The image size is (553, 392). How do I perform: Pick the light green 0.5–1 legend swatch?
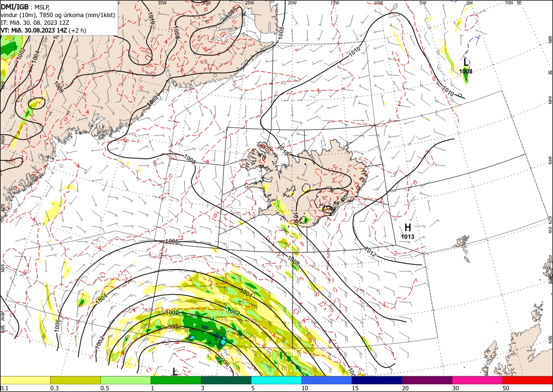coord(126,380)
